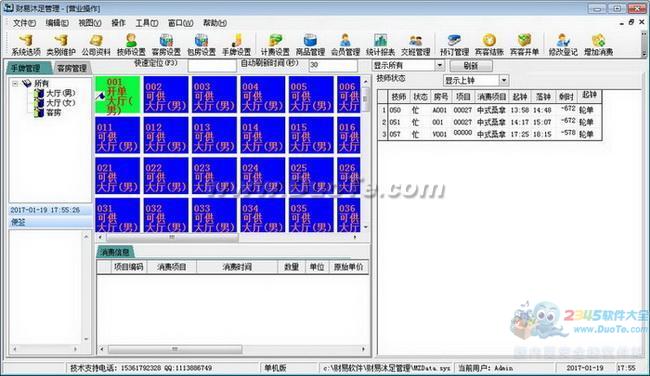Select technician 050 row in the table
Image resolution: width=650 pixels, height=376 pixels.
coord(490,110)
